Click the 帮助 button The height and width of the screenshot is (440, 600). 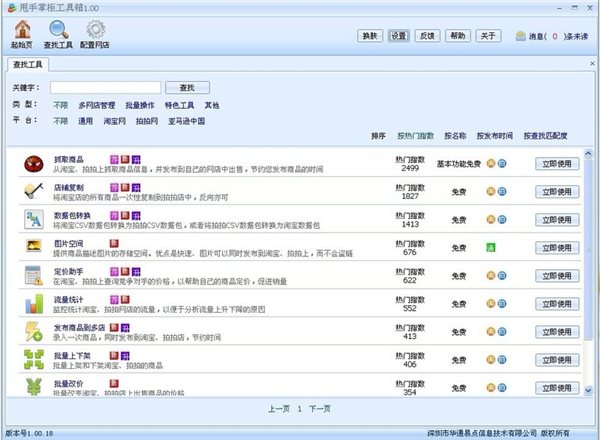tap(458, 36)
